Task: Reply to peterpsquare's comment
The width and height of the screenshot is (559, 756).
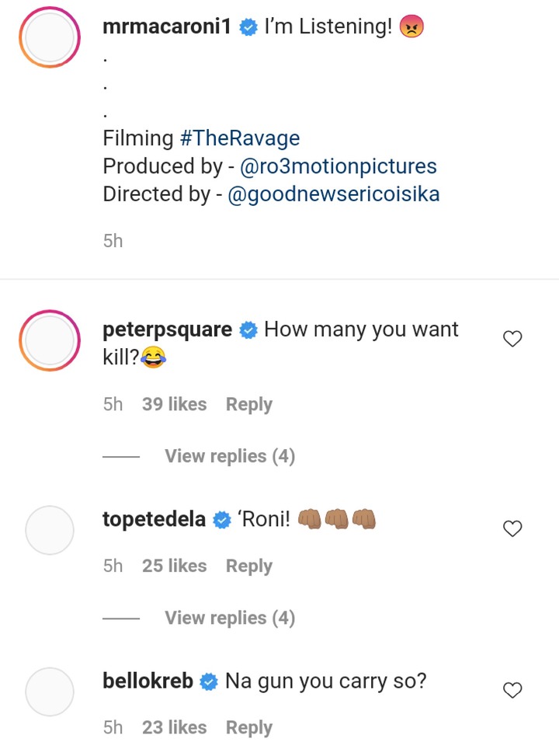Action: click(x=249, y=405)
